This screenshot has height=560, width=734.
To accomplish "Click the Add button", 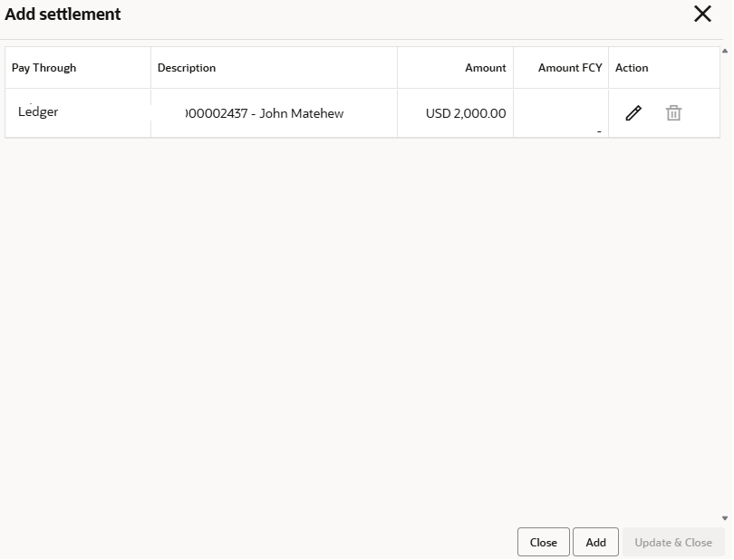I will 597,543.
